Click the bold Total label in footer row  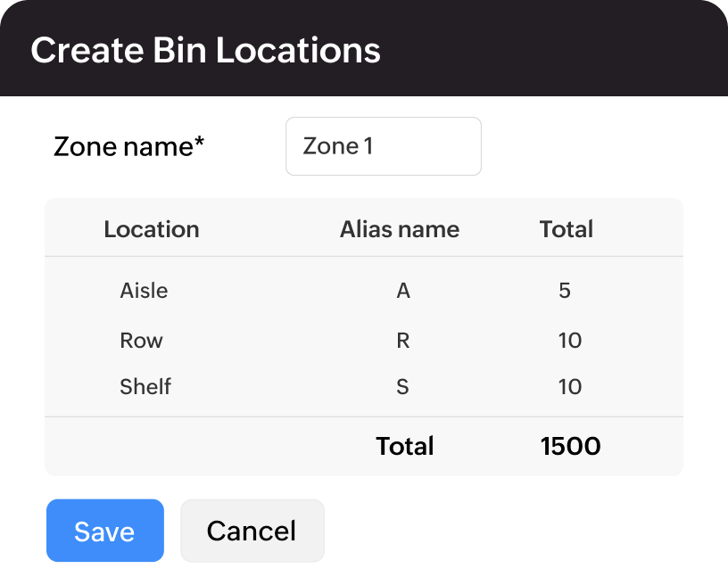click(x=403, y=446)
